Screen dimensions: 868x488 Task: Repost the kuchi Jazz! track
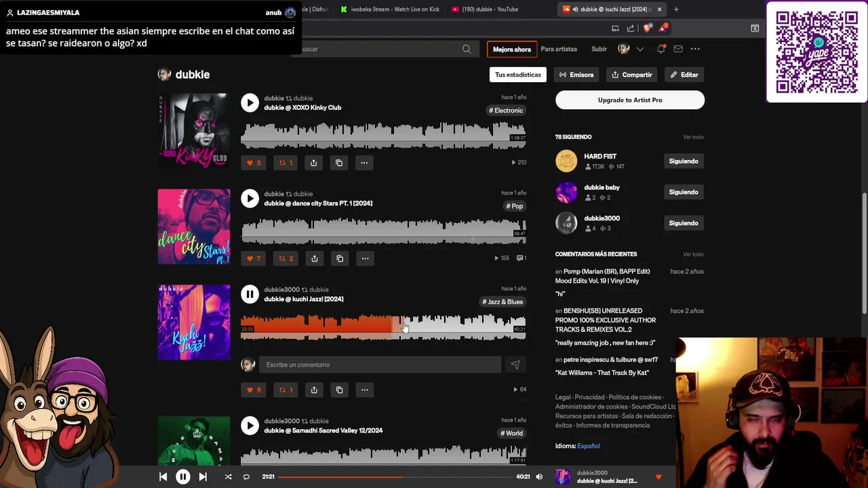285,390
